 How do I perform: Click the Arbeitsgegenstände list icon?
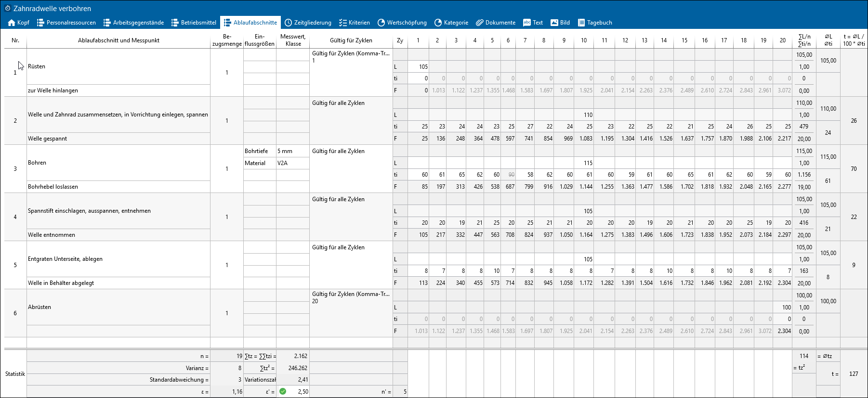coord(107,23)
